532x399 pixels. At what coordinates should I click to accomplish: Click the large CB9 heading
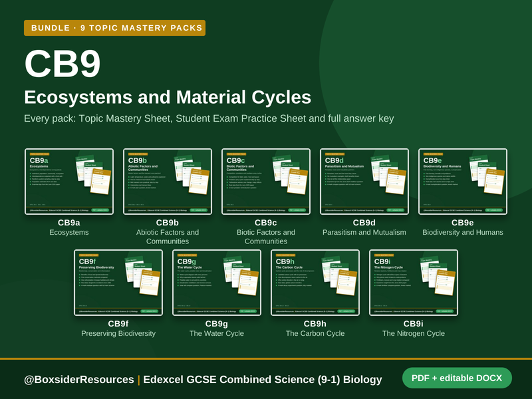point(63,64)
